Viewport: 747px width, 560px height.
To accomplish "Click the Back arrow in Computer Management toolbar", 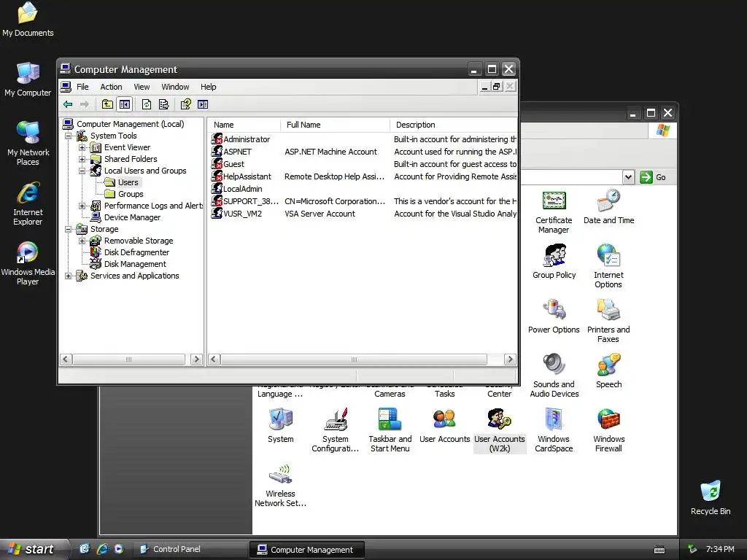I will click(x=68, y=104).
